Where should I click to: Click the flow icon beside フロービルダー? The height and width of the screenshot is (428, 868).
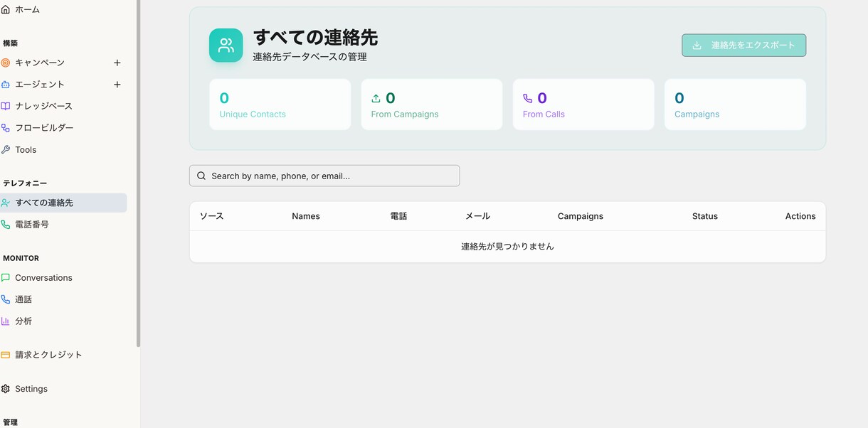[6, 128]
